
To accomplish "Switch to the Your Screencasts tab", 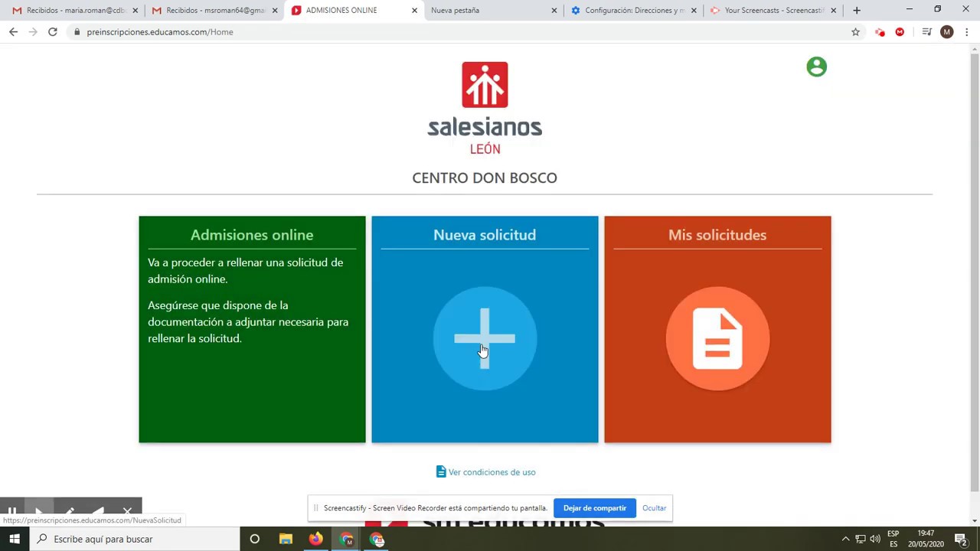I will [x=773, y=11].
